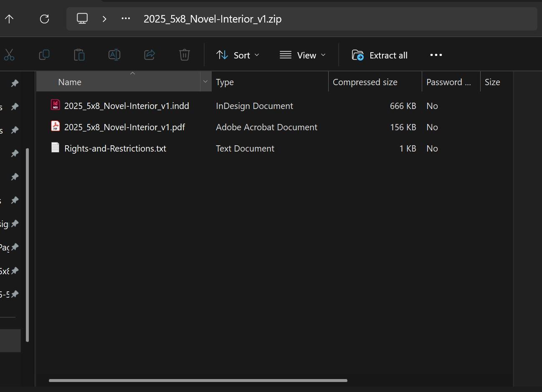Image resolution: width=542 pixels, height=392 pixels.
Task: Click the Copy icon in toolbar
Action: (44, 55)
